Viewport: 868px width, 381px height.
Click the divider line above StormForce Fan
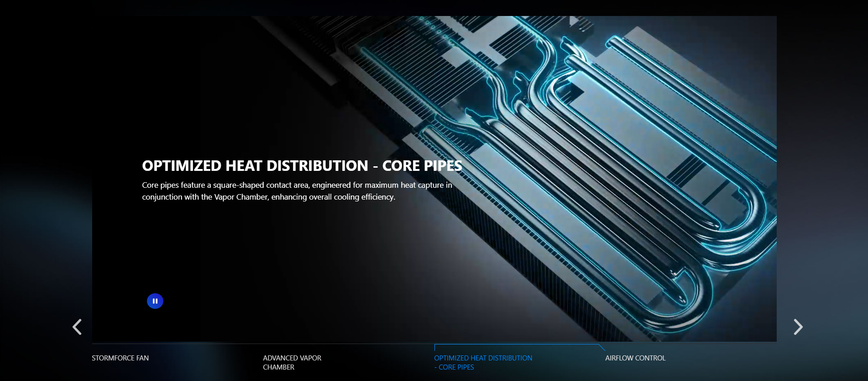(x=177, y=344)
